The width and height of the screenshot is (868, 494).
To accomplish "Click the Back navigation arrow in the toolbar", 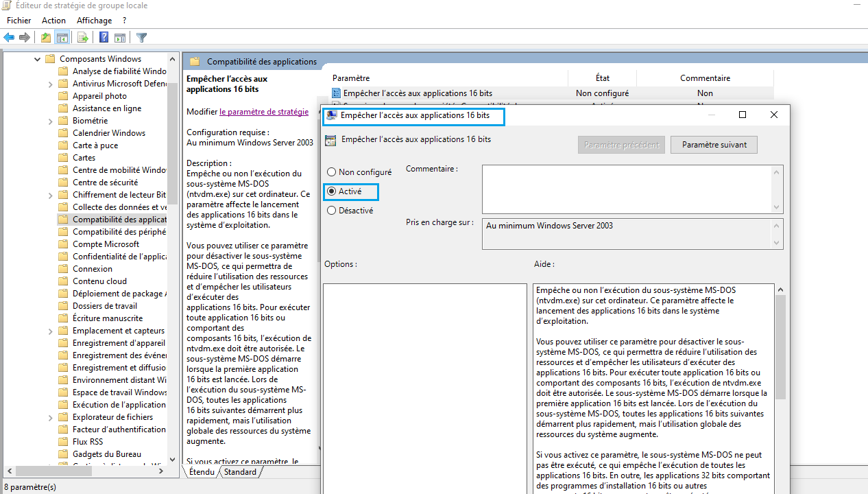I will point(8,37).
